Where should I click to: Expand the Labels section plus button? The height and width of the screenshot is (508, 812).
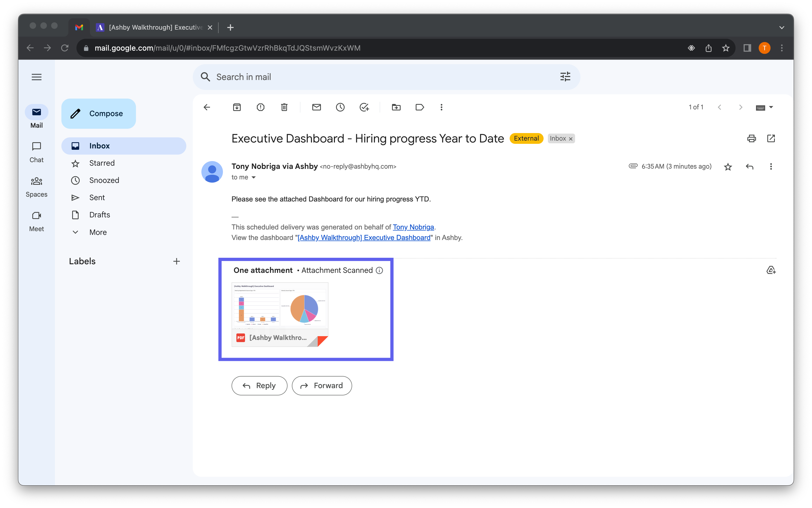click(x=176, y=262)
